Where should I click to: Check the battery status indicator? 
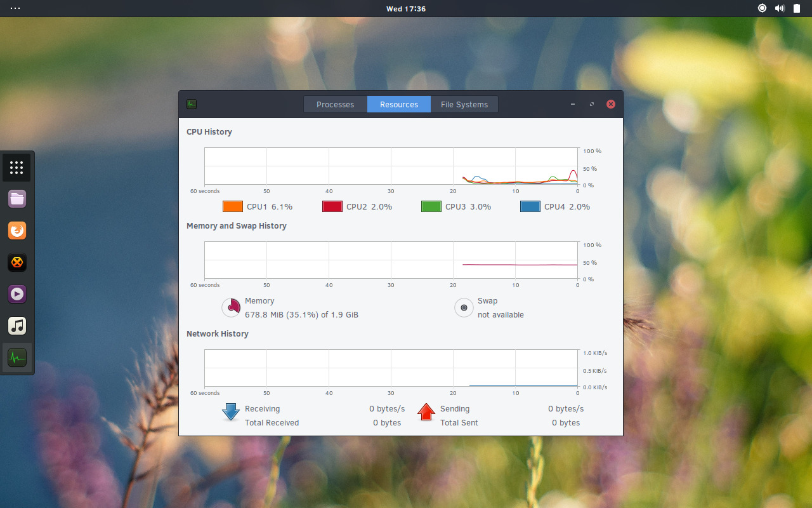click(x=797, y=8)
